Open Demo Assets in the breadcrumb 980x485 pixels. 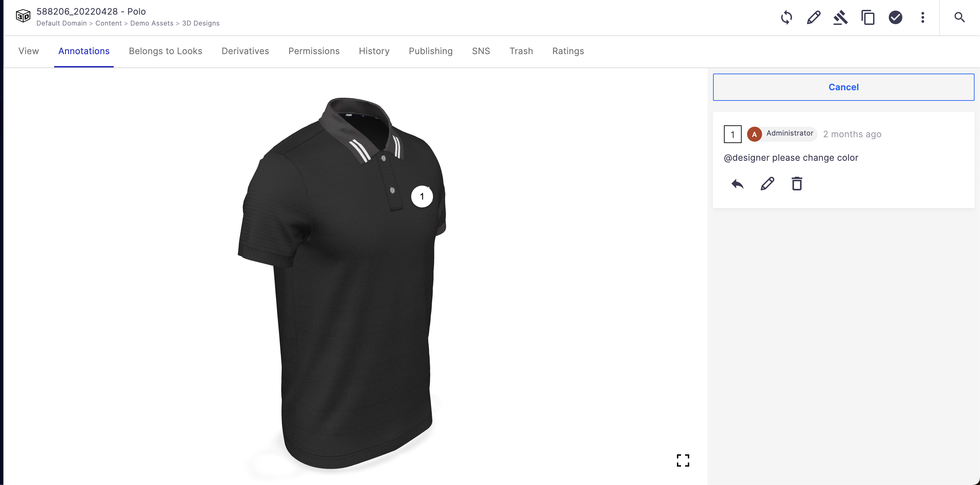[x=152, y=23]
